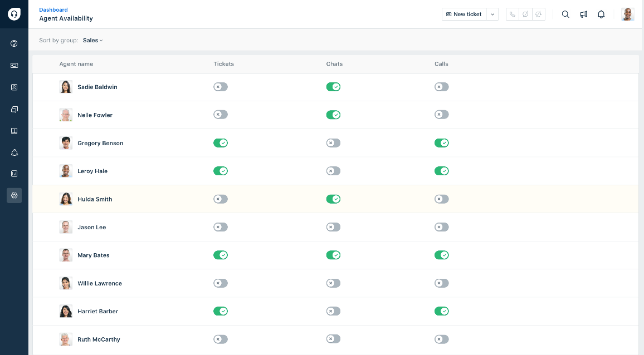Image resolution: width=644 pixels, height=355 pixels.
Task: Click the Admin gear icon in sidebar
Action: pyautogui.click(x=14, y=195)
